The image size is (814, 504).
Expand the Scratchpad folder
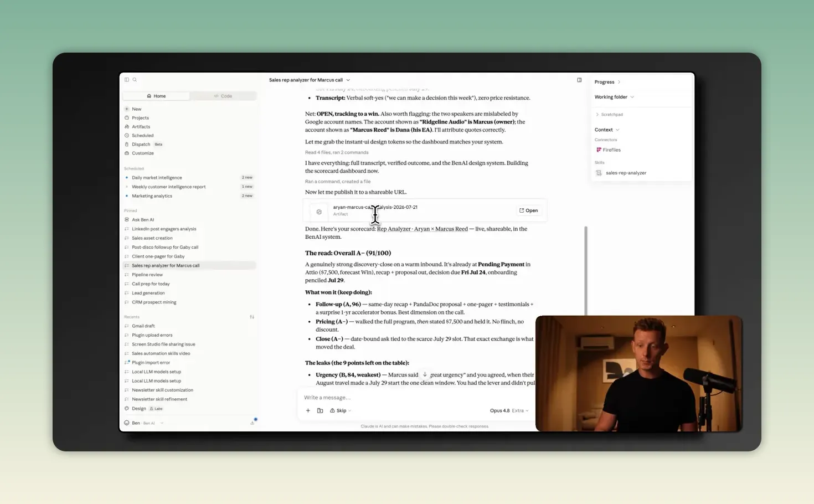(x=609, y=115)
